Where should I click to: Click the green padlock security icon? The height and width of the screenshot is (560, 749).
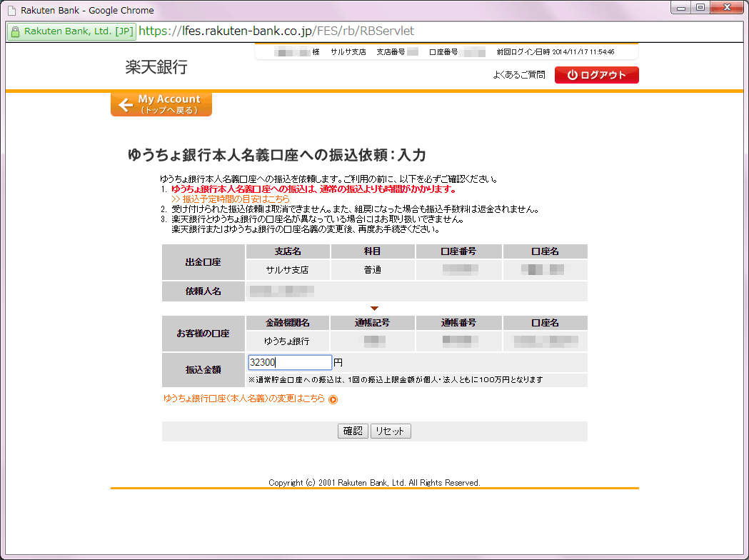tap(15, 31)
